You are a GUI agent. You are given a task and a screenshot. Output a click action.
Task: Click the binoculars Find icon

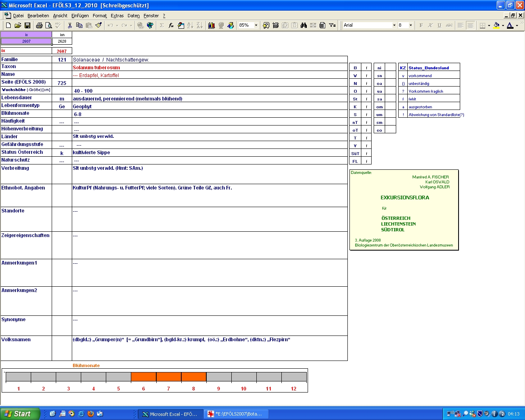[x=304, y=25]
